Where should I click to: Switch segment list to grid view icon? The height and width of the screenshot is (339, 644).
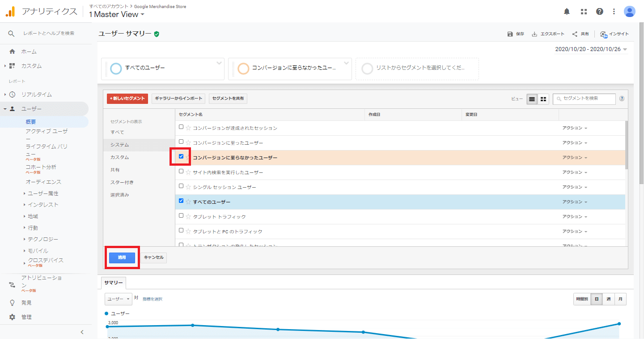543,99
